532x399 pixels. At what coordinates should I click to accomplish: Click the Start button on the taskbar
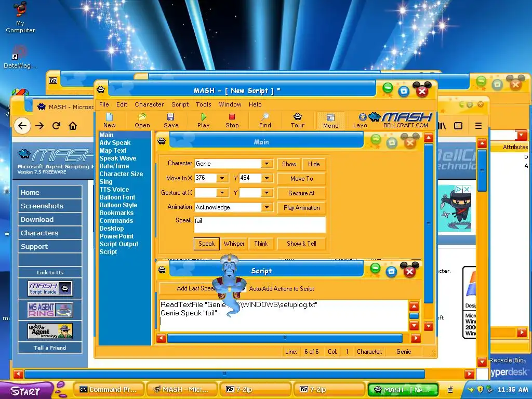26,391
